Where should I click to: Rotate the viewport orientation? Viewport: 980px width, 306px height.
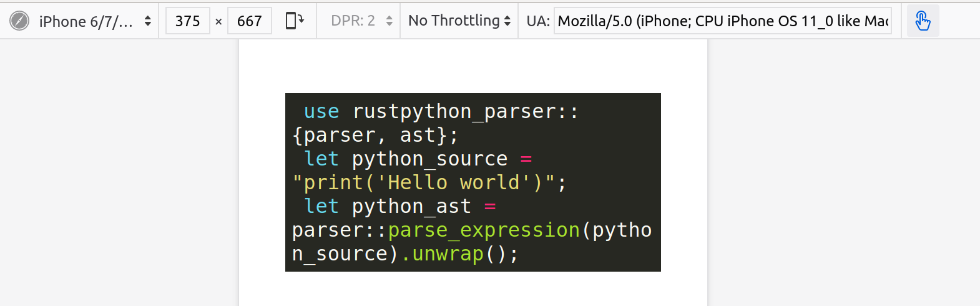pos(294,21)
